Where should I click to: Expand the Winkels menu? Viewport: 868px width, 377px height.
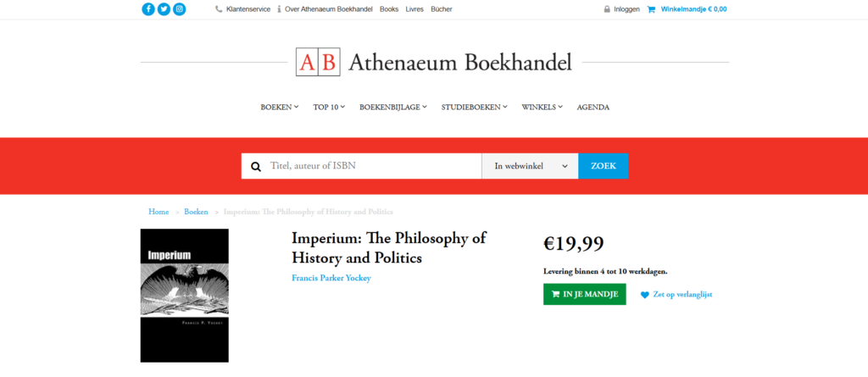(x=542, y=107)
